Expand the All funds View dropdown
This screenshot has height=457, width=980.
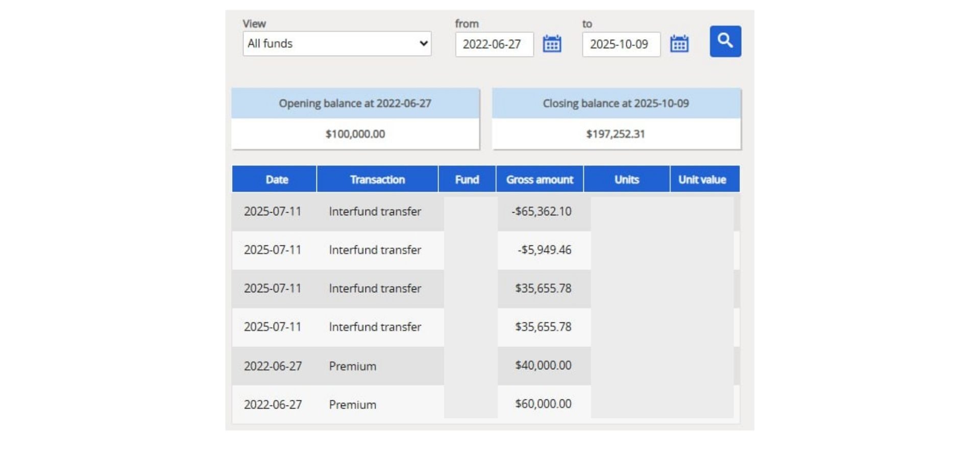pyautogui.click(x=337, y=44)
